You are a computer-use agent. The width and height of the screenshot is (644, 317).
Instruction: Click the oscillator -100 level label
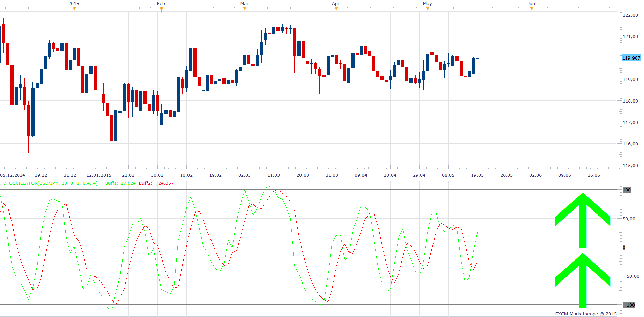click(629, 305)
